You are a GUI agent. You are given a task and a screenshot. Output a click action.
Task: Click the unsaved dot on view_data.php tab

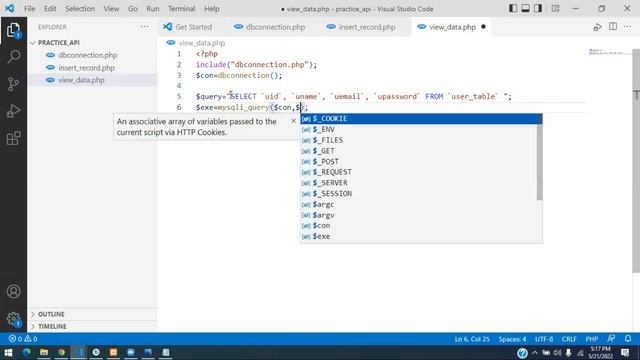[483, 27]
